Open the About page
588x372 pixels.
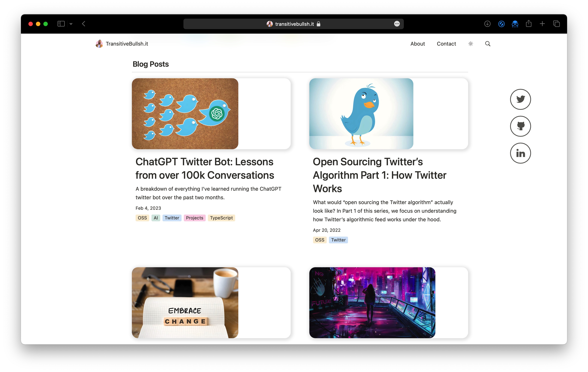pos(417,44)
